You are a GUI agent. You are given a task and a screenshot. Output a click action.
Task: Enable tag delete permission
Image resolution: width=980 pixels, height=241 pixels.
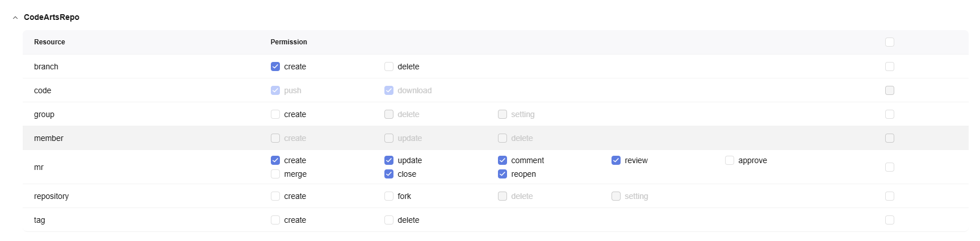(389, 220)
